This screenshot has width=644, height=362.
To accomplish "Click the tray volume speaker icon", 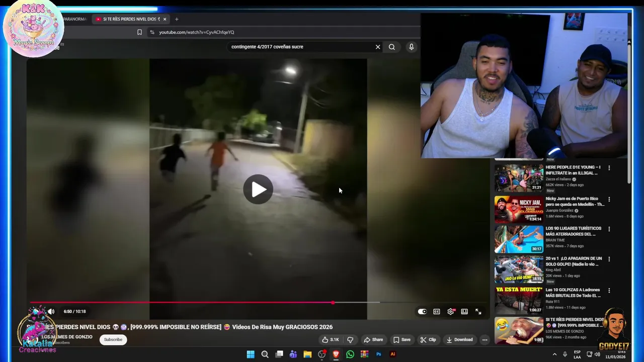I will click(597, 354).
